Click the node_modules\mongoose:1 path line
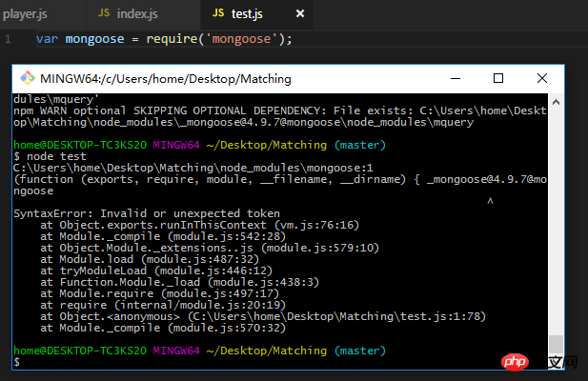The height and width of the screenshot is (381, 588). pyautogui.click(x=193, y=168)
